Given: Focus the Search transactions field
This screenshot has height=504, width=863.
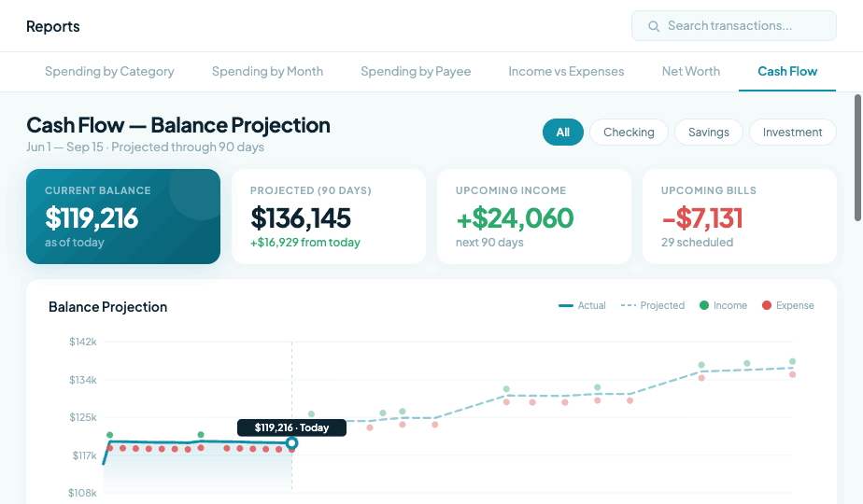Looking at the screenshot, I should point(734,26).
